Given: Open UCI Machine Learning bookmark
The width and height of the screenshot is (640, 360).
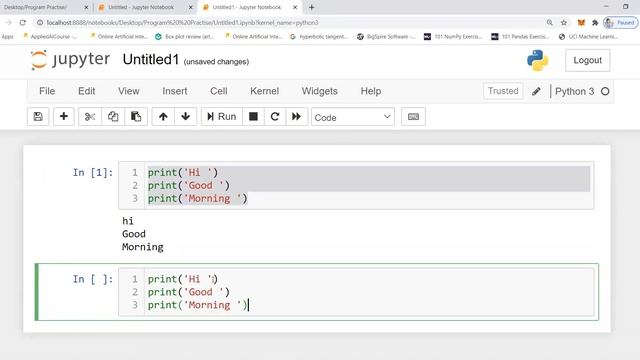Looking at the screenshot, I should [589, 37].
